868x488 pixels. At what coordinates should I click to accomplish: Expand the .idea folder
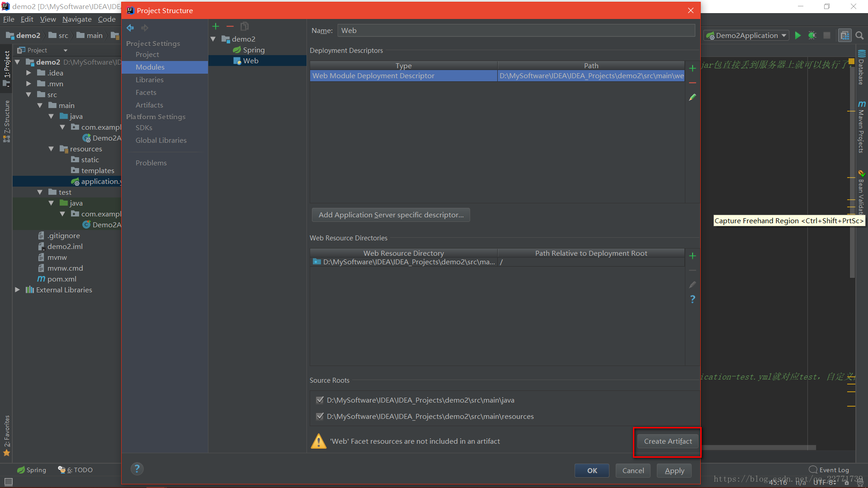[28, 73]
